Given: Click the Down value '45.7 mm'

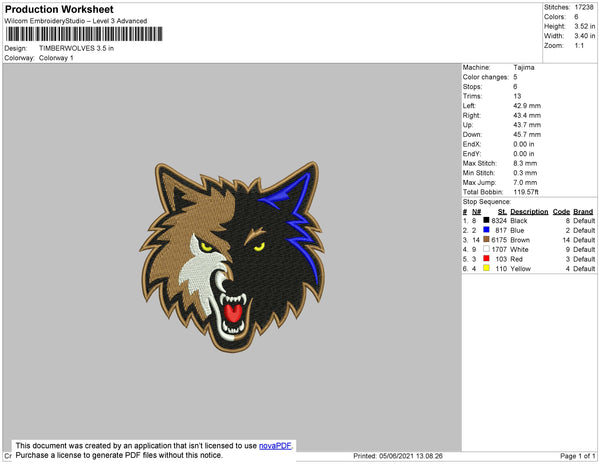Looking at the screenshot, I should pos(527,135).
